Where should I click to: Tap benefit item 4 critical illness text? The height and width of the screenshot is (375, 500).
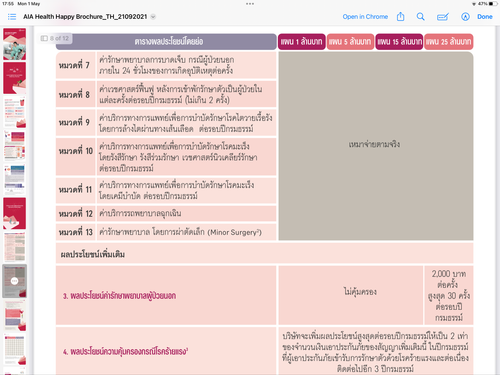point(125,351)
